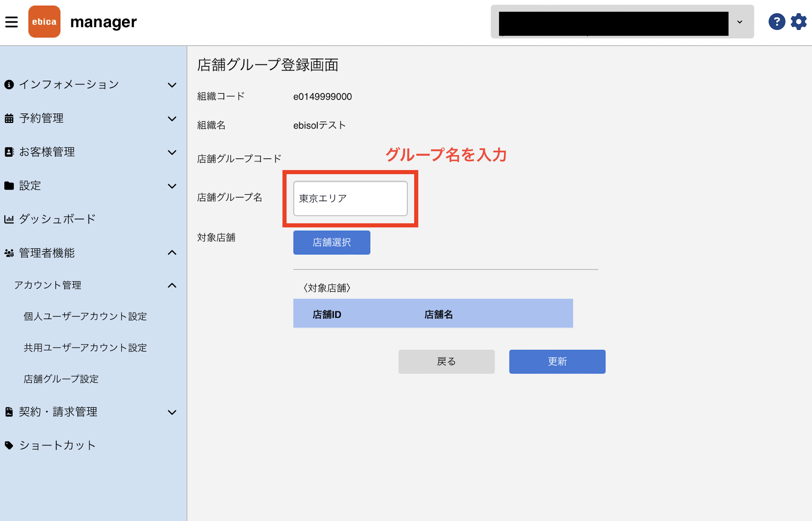Open 店舗グループ設定

[x=61, y=379]
